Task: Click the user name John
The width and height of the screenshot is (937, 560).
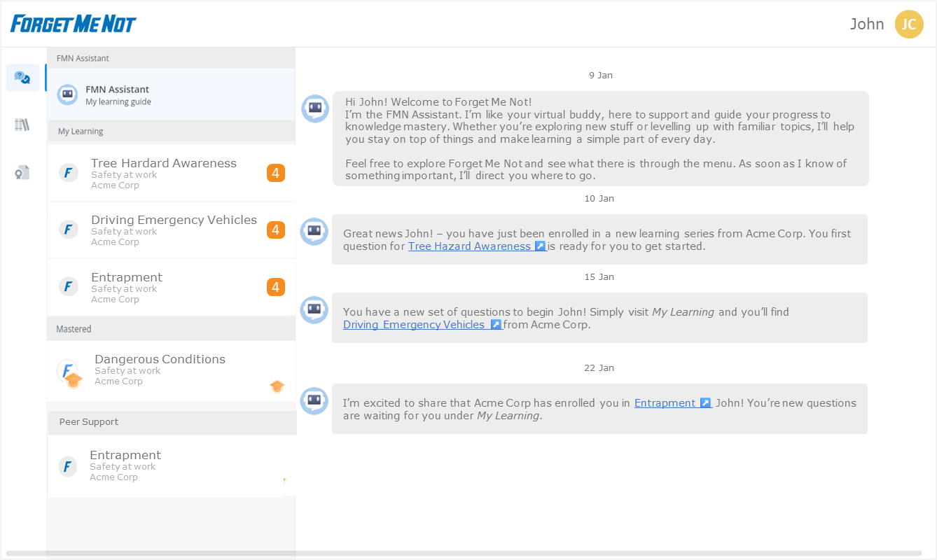Action: 866,24
